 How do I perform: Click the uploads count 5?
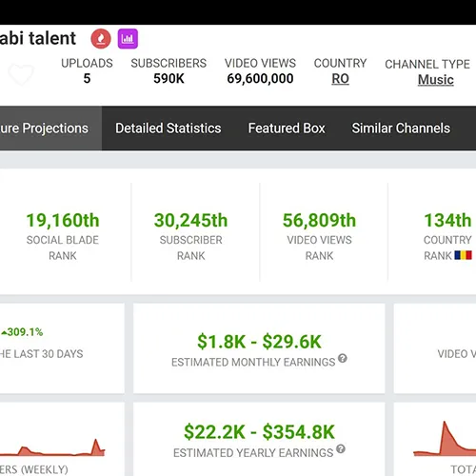[x=87, y=78]
